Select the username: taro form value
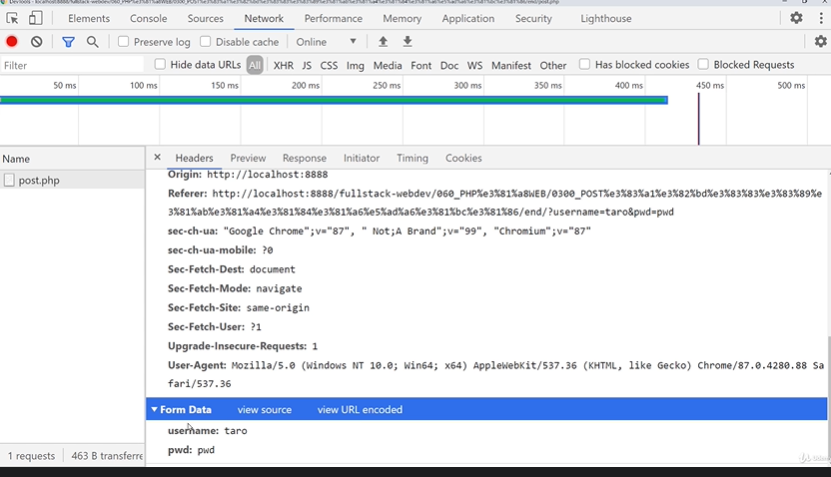Screen dimensions: 831x477 (207, 430)
